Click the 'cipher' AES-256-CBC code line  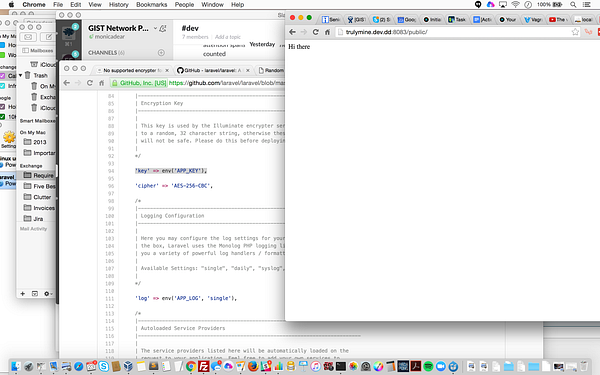point(174,186)
